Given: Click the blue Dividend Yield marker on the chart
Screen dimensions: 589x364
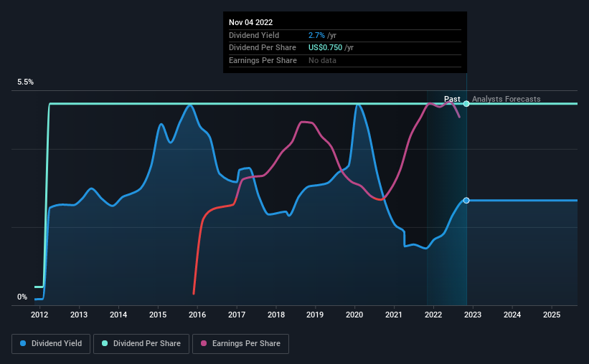Looking at the screenshot, I should [466, 201].
